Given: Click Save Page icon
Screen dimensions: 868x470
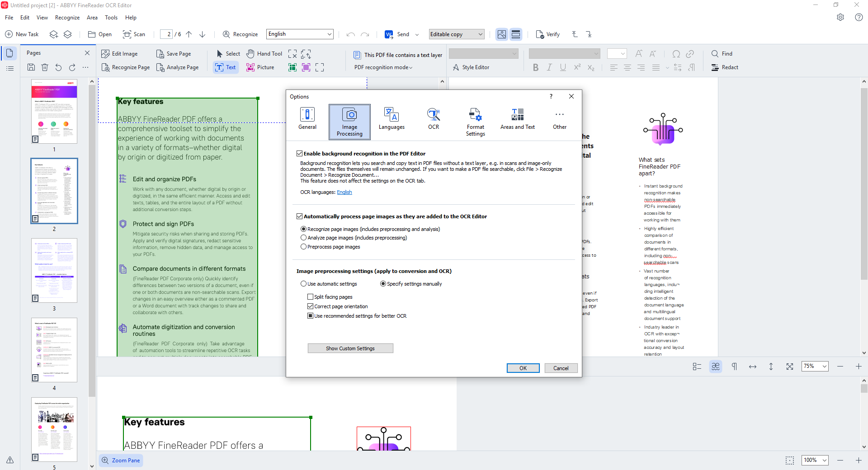Looking at the screenshot, I should click(160, 54).
